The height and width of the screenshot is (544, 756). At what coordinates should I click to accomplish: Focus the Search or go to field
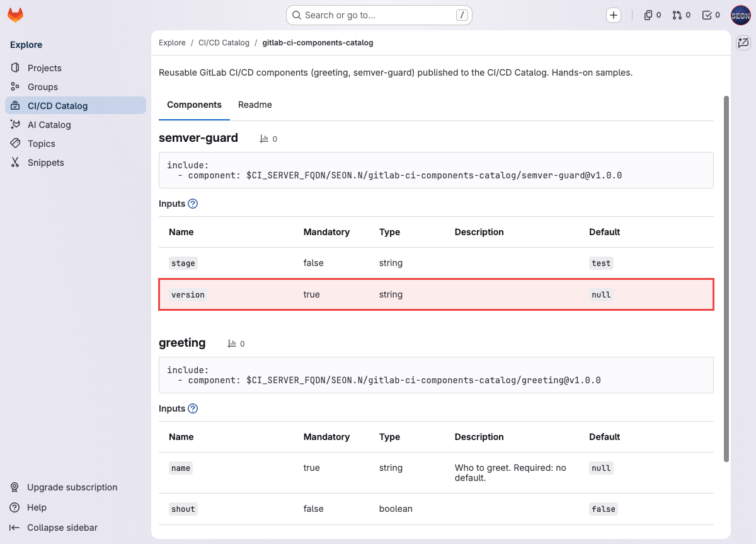[379, 15]
